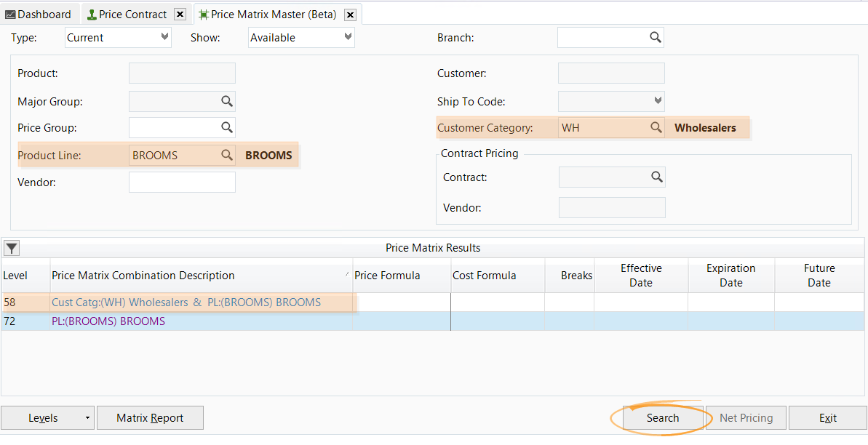
Task: Click the circled Search button
Action: [x=662, y=417]
